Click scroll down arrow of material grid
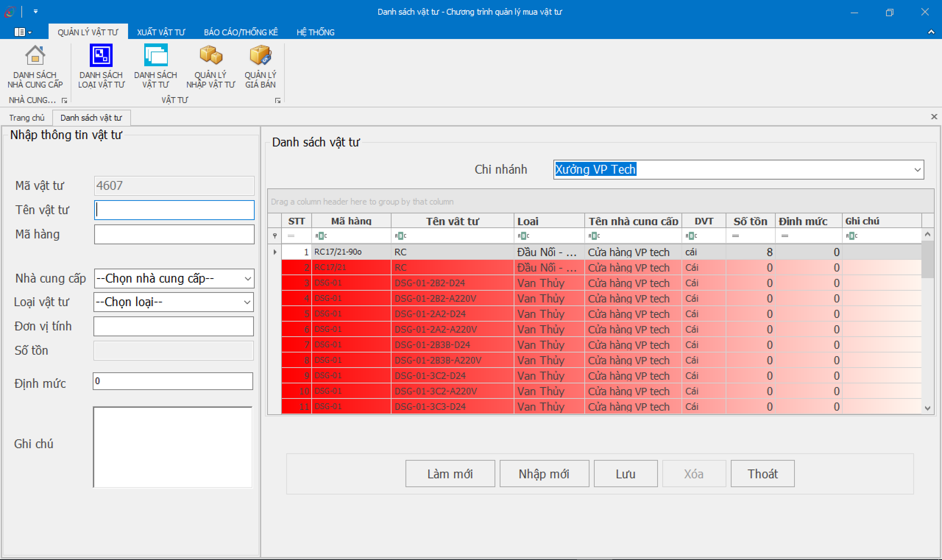This screenshot has width=942, height=560. [928, 408]
